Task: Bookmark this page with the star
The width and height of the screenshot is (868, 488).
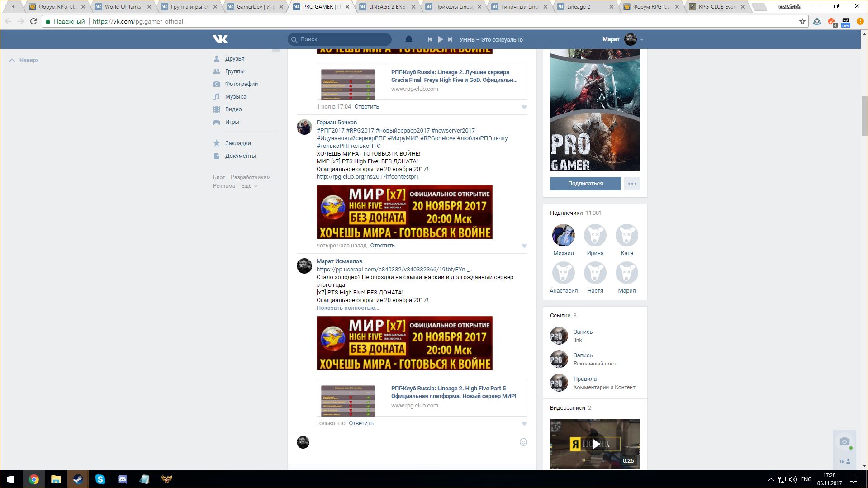Action: [802, 21]
